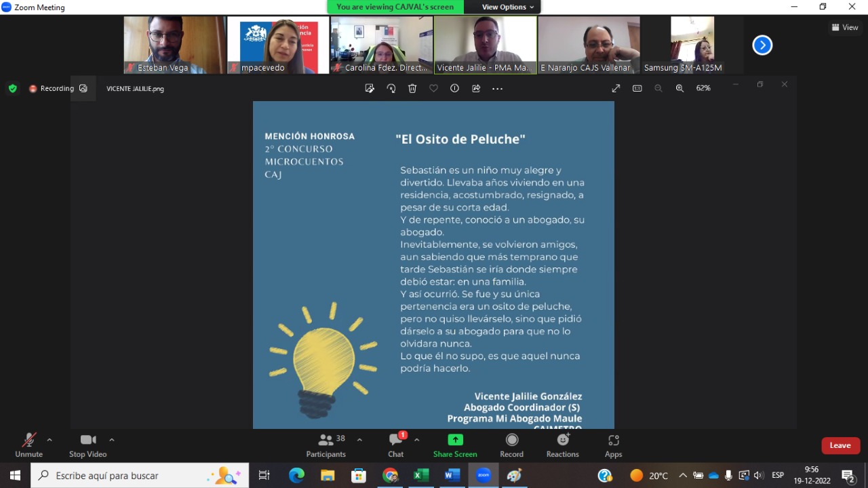Stop the video camera

coord(87,445)
